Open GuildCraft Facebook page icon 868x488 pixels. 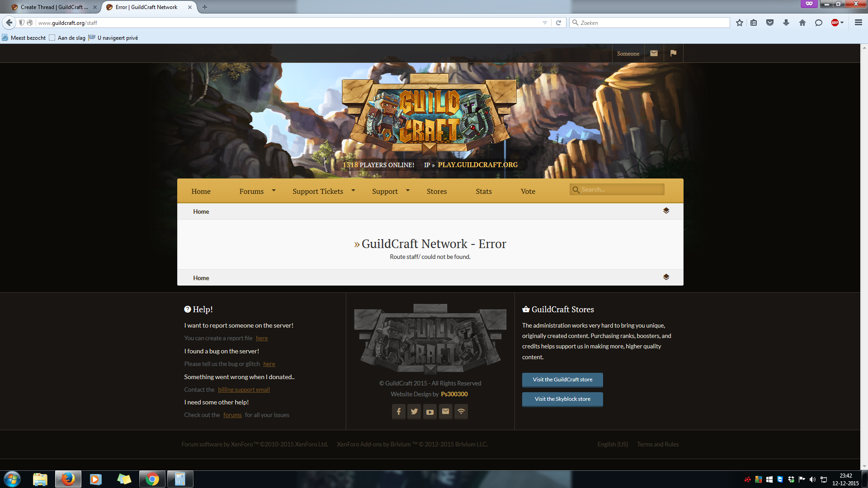click(x=399, y=412)
